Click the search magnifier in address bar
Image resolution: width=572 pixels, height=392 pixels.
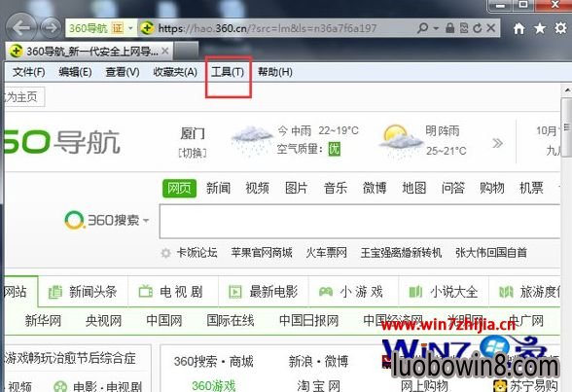tap(422, 28)
